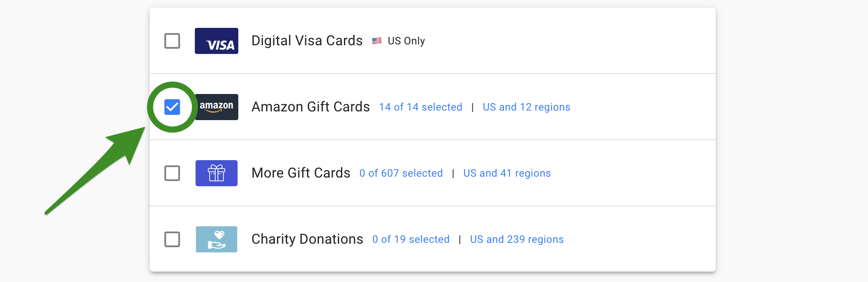View the US and 41 regions link
Viewport: 868px width, 282px height.
[507, 173]
